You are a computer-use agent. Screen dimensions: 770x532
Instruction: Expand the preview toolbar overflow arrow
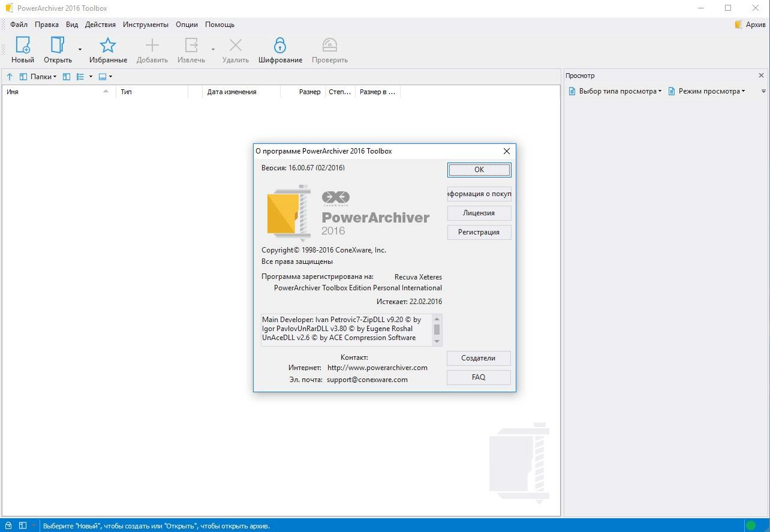tap(763, 91)
